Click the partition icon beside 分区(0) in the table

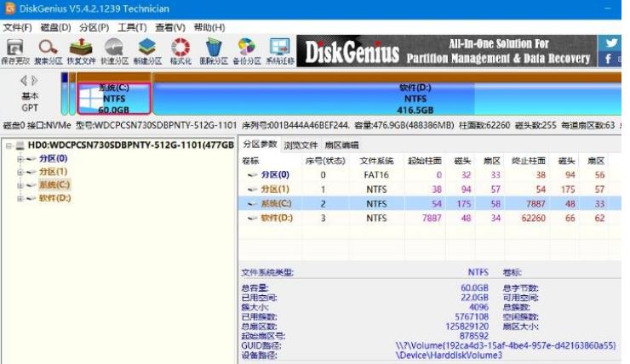pos(252,175)
